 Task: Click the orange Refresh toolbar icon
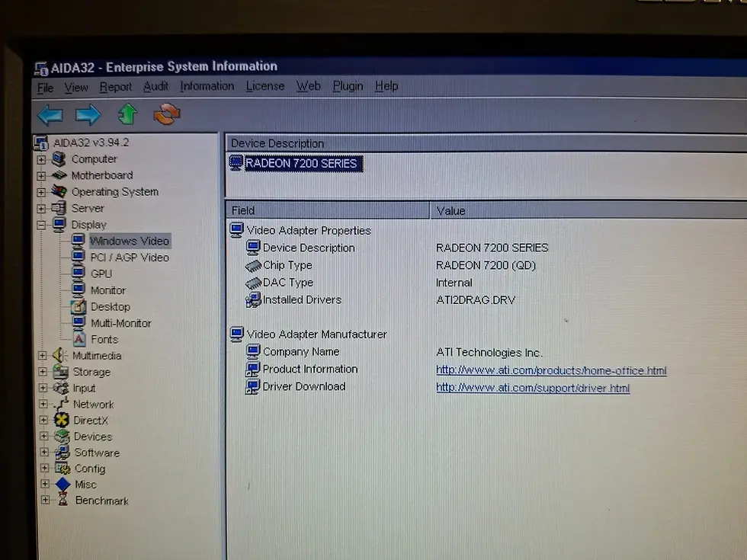(167, 114)
